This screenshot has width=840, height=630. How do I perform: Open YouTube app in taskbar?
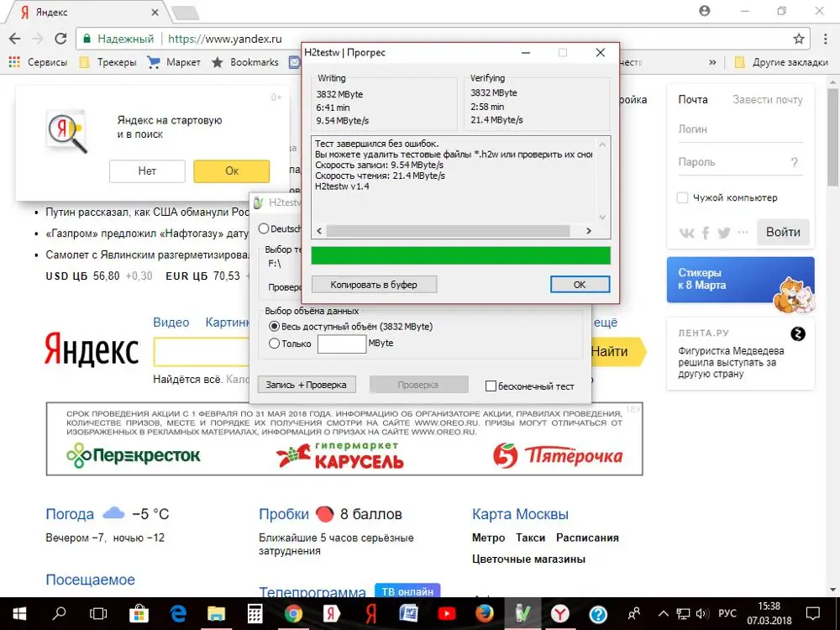tap(447, 614)
